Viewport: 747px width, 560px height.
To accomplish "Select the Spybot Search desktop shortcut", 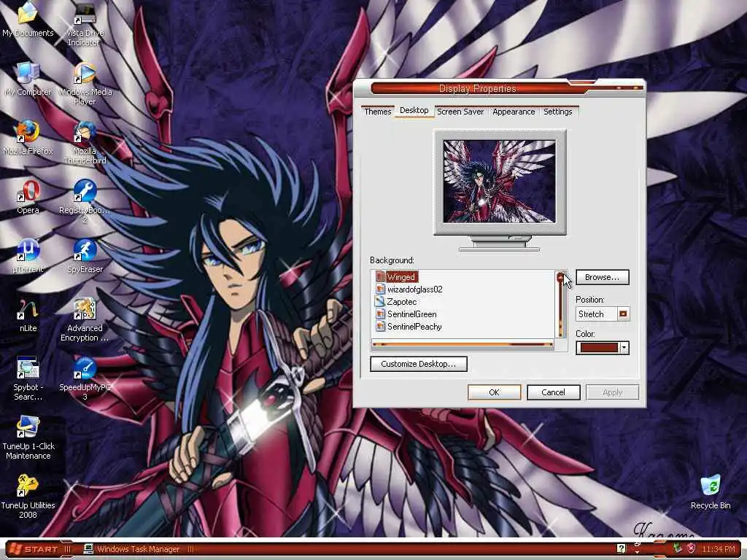I will coord(28,378).
